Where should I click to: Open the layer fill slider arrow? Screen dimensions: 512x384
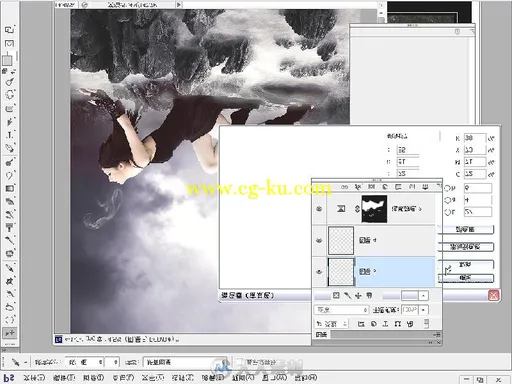pyautogui.click(x=423, y=296)
